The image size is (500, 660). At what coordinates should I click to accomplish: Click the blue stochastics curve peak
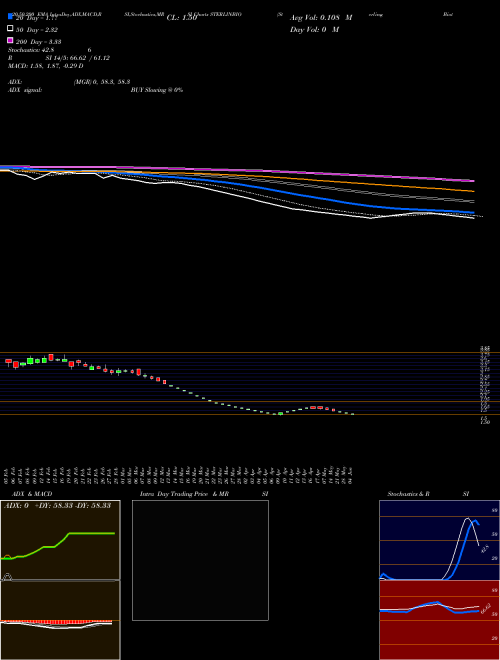(x=476, y=521)
